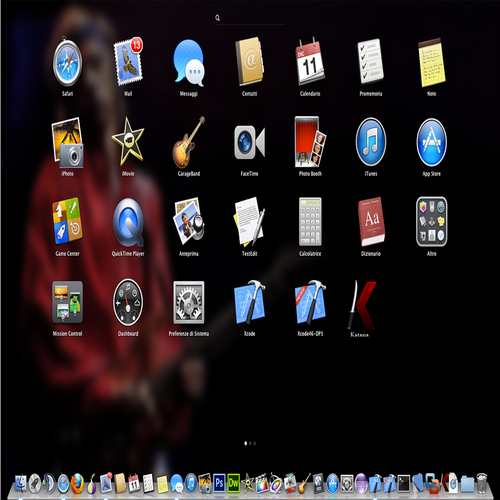500x500 pixels.
Task: Open Photoshop from the Dock
Action: (219, 483)
